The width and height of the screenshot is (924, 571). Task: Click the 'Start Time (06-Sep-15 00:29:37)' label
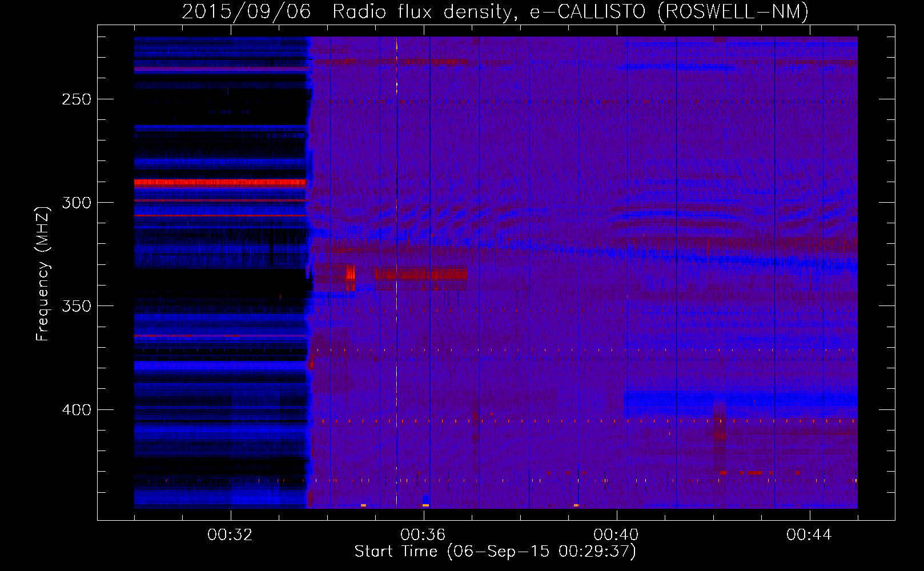coord(495,552)
